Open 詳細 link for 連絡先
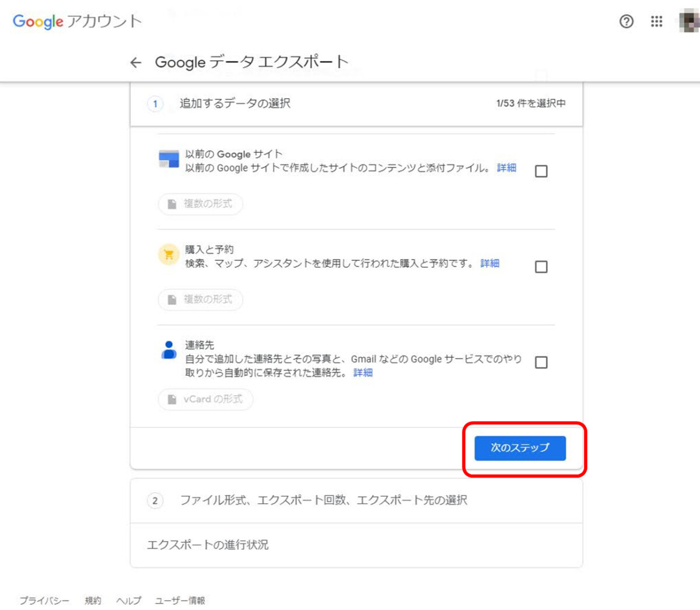Image resolution: width=700 pixels, height=610 pixels. pos(363,372)
